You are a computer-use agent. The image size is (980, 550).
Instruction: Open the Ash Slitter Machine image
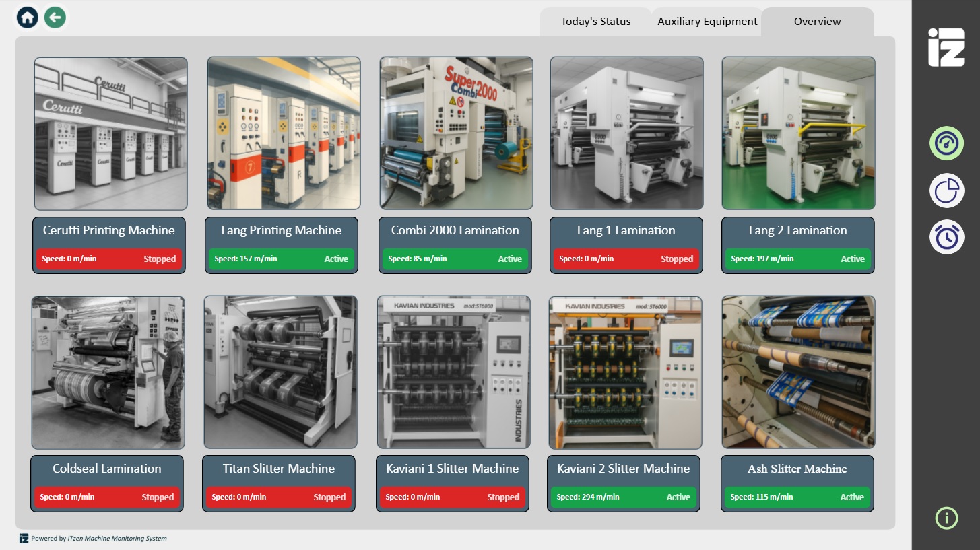point(798,372)
